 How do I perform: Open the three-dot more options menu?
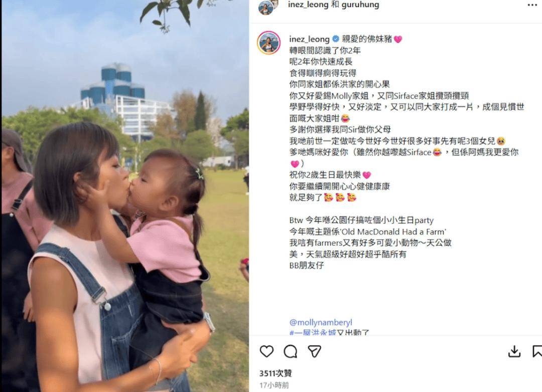click(532, 5)
